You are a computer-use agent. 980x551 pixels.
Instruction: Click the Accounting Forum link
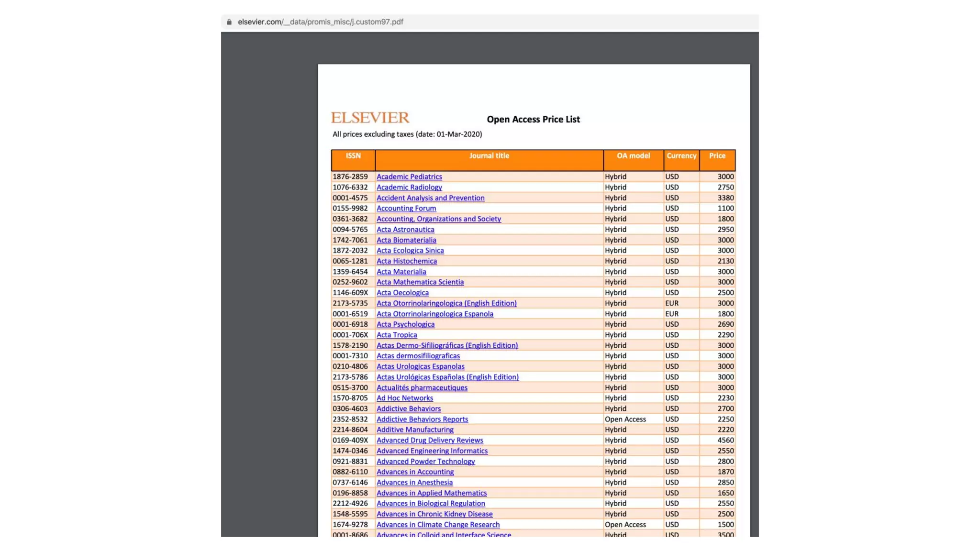point(406,208)
